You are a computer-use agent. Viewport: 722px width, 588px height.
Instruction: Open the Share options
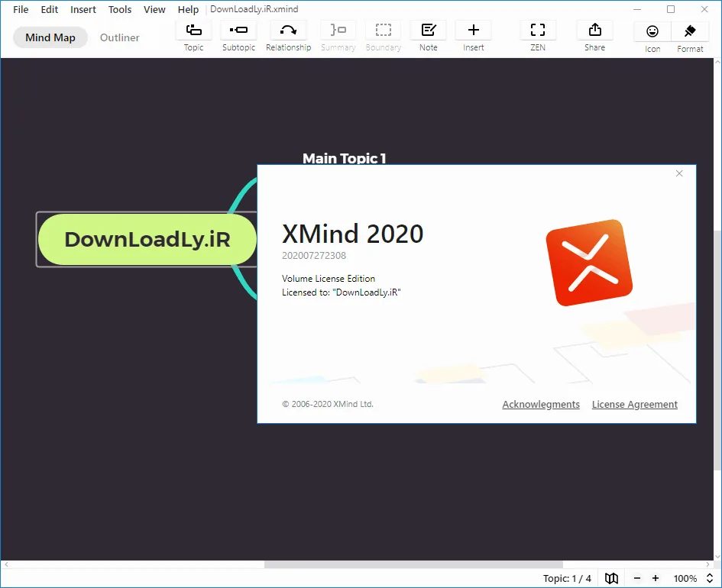tap(595, 37)
